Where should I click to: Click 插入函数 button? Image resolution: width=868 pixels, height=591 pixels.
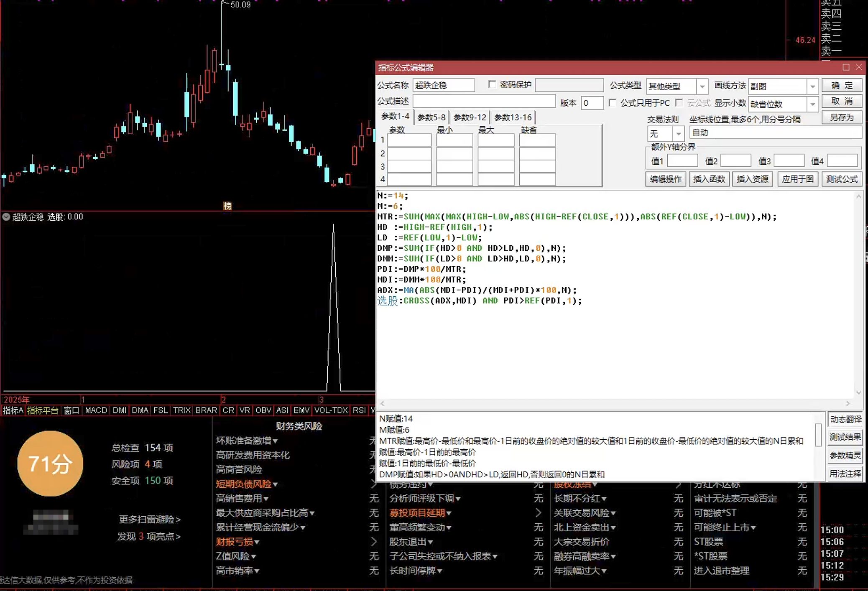pos(709,179)
